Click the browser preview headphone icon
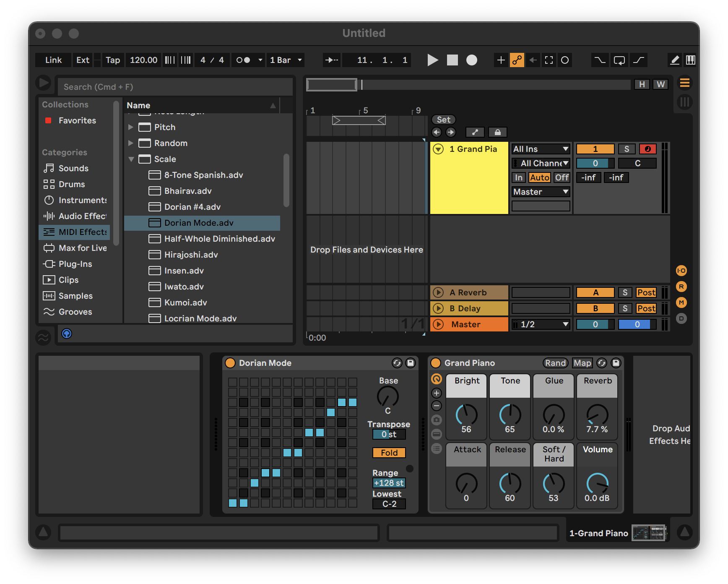The image size is (728, 584). tap(67, 334)
